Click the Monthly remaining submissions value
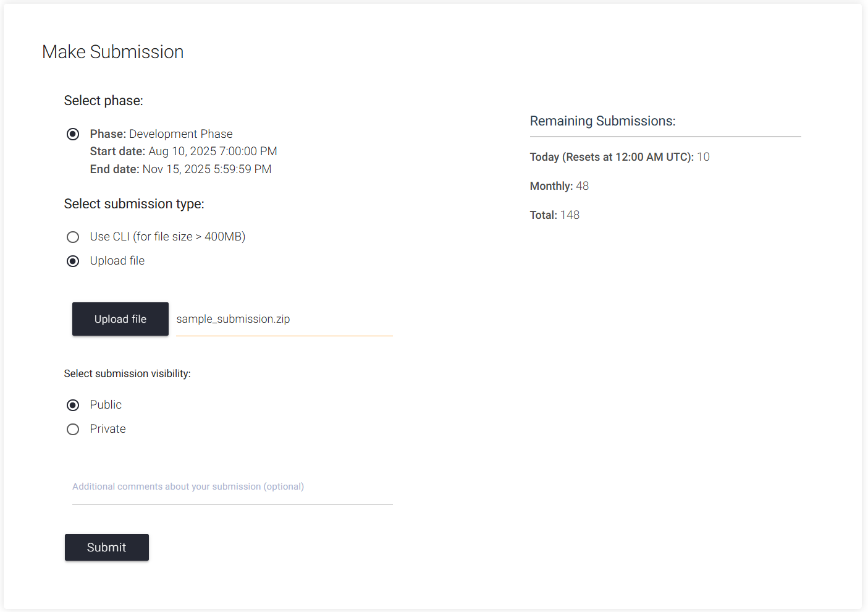Viewport: 868px width, 612px height. (582, 186)
